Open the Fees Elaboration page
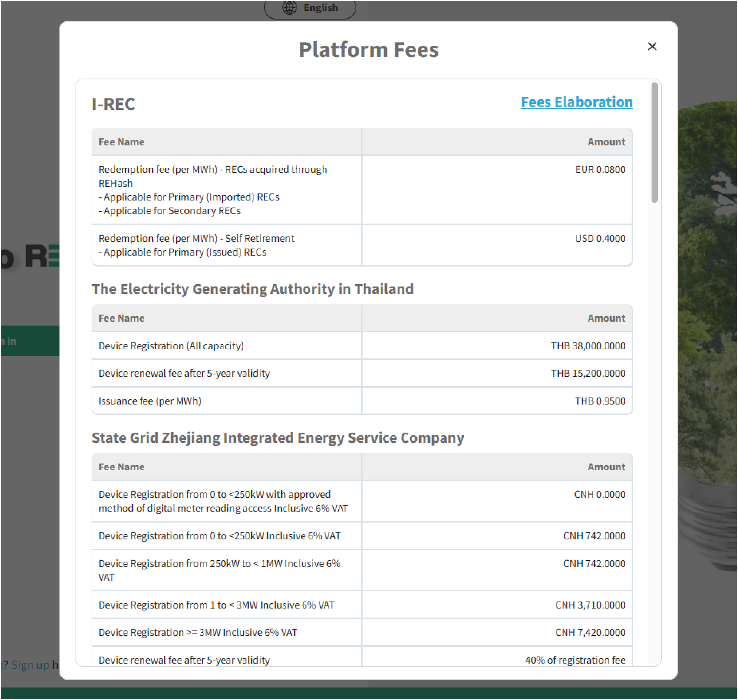 (577, 102)
